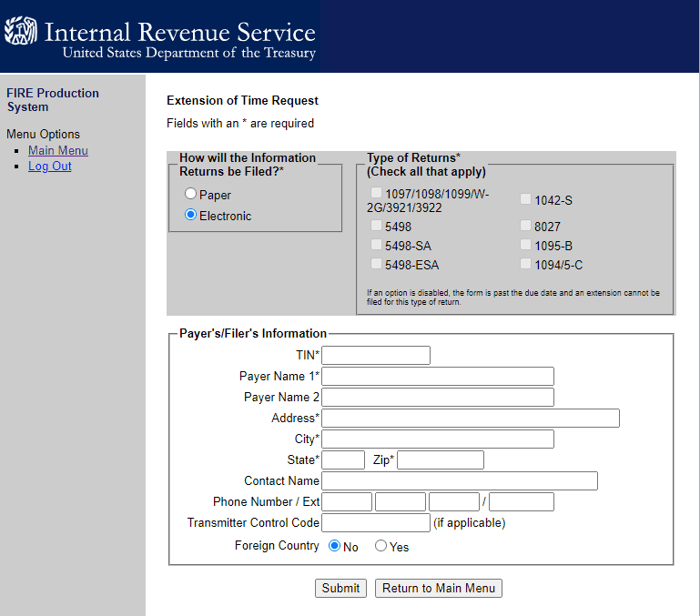700x616 pixels.
Task: Focus the TIN input field
Action: [x=376, y=355]
